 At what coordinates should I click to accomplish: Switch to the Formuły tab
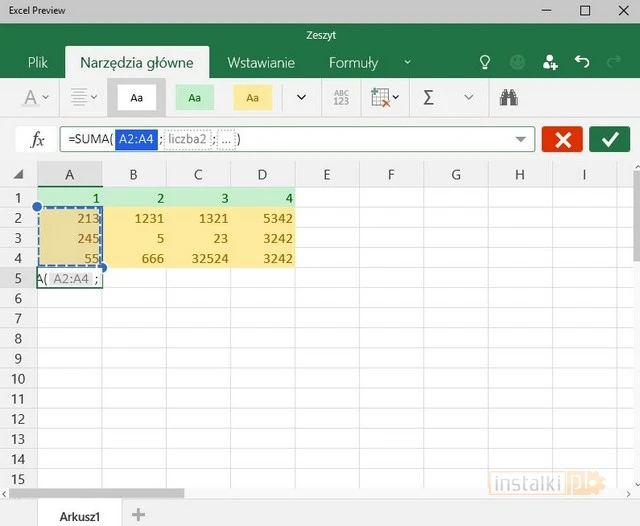coord(353,62)
